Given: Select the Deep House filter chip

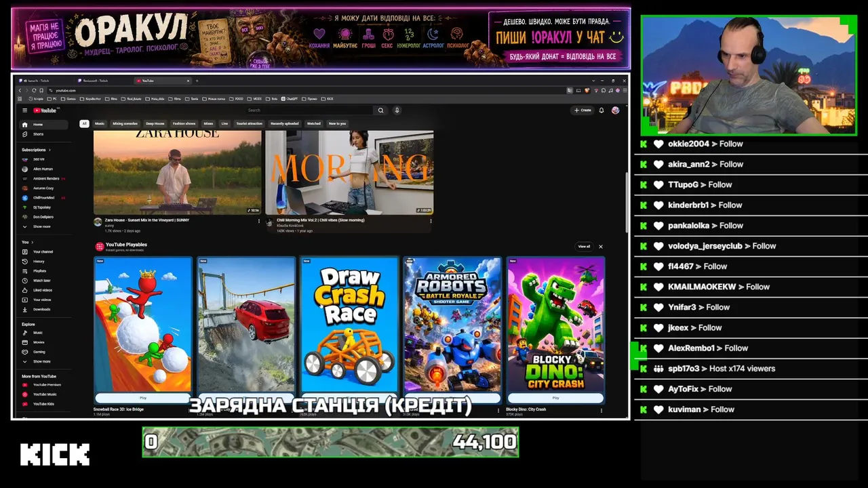Looking at the screenshot, I should (155, 123).
